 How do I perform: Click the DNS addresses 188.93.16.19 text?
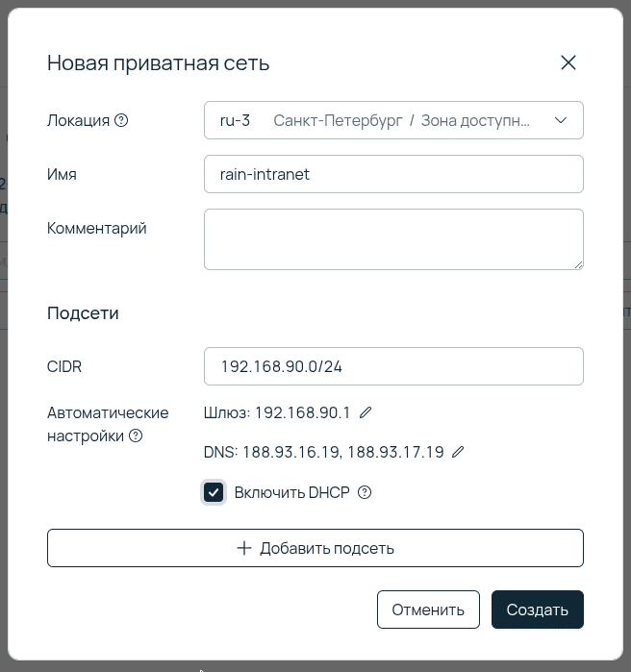(323, 452)
